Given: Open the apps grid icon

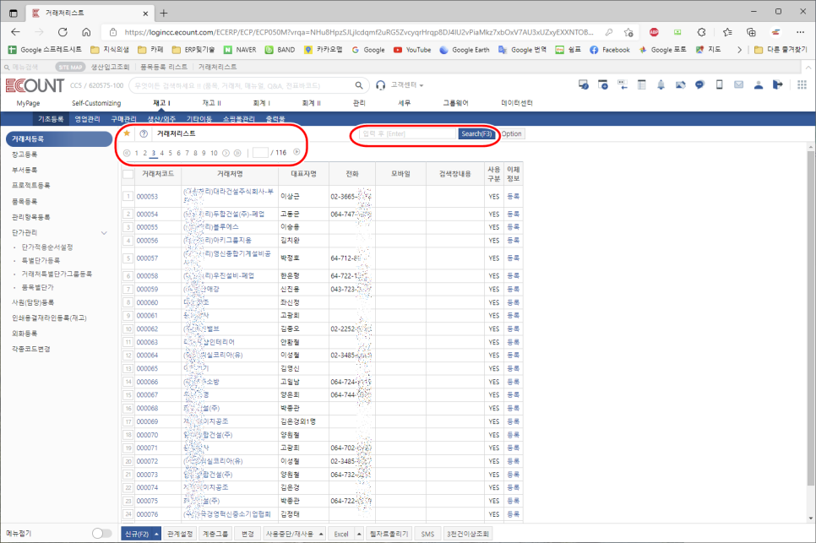Looking at the screenshot, I should click(802, 84).
